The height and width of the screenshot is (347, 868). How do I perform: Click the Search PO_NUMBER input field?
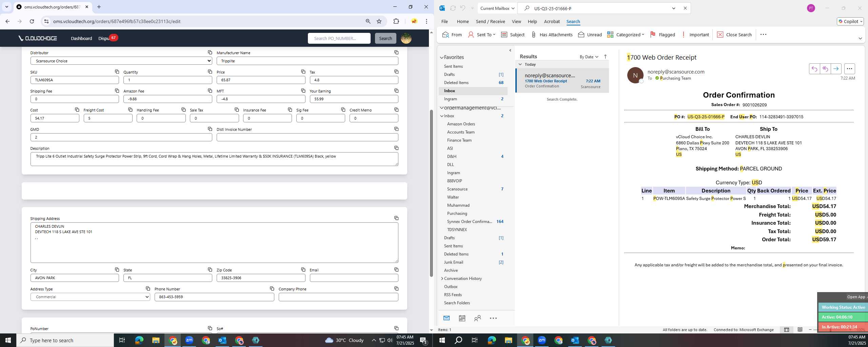(x=339, y=38)
